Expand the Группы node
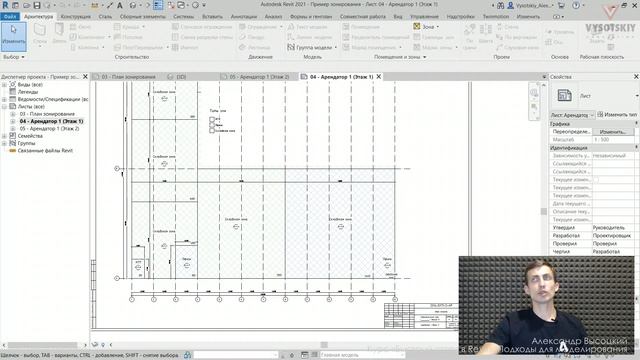Image resolution: width=640 pixels, height=360 pixels. [x=4, y=143]
